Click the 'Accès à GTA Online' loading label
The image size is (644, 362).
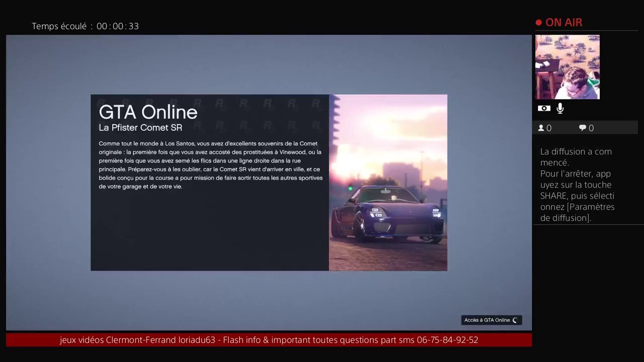point(487,320)
